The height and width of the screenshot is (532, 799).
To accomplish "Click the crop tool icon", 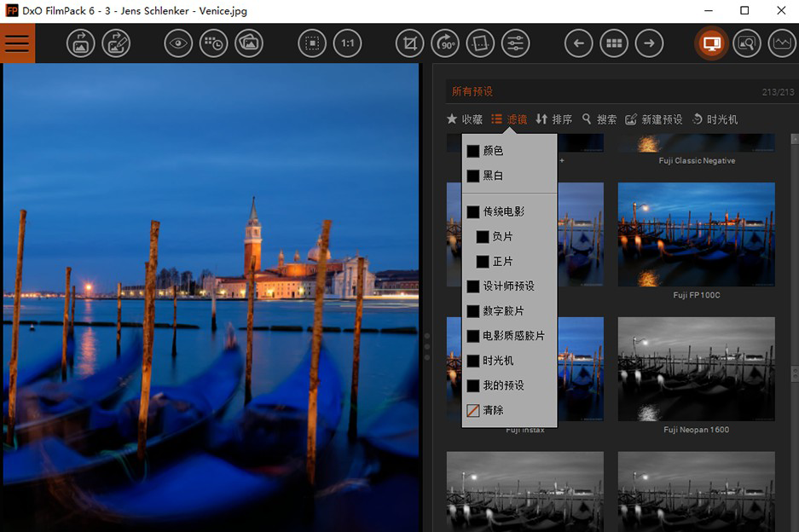I will tap(410, 43).
